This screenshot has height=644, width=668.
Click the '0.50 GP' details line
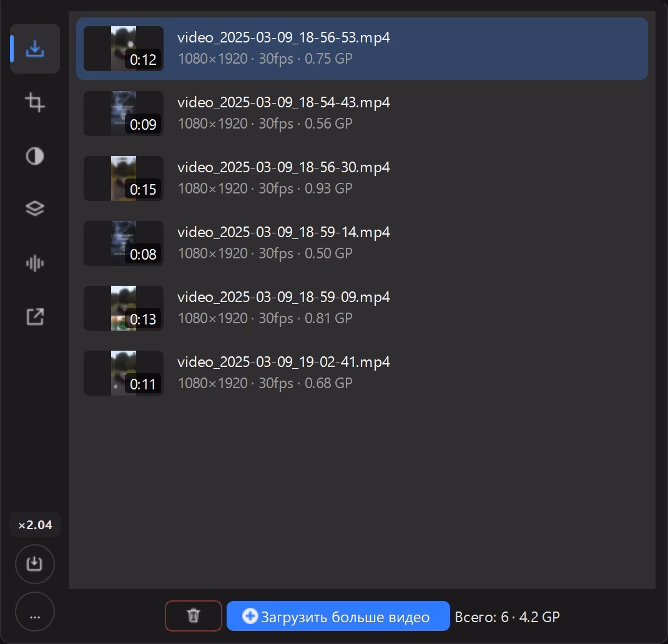click(x=265, y=253)
